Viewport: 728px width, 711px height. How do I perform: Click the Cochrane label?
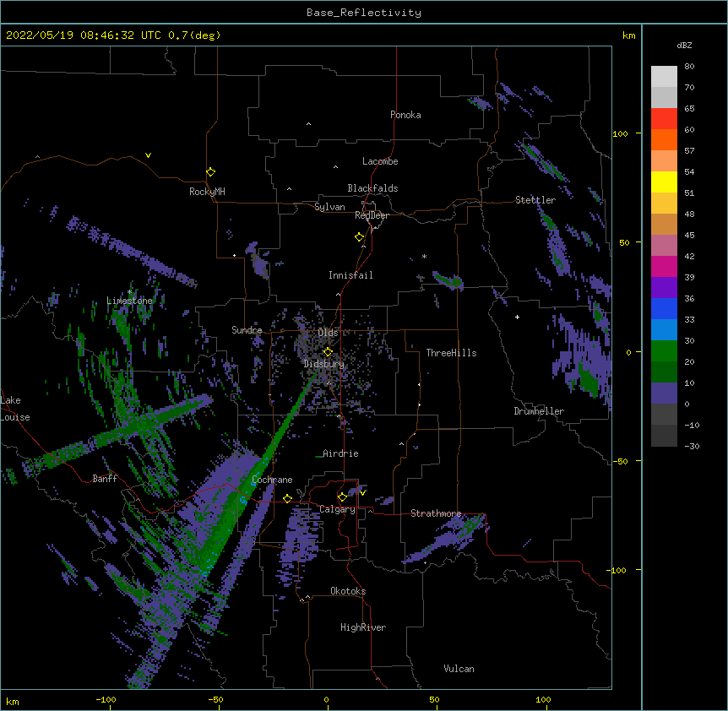tap(272, 480)
